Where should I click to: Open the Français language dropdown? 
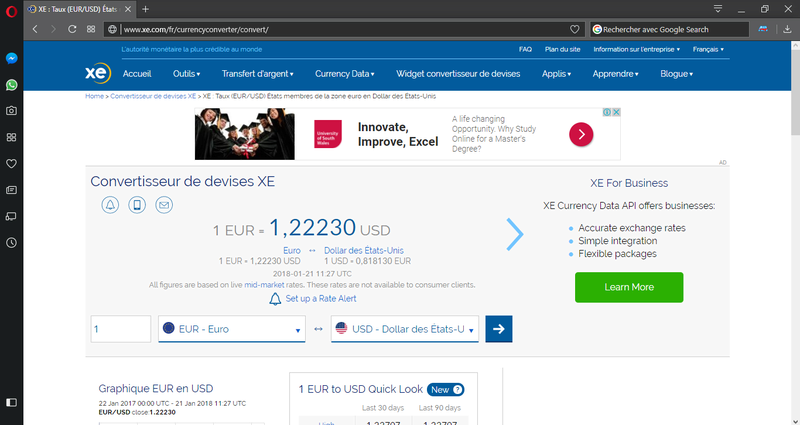pos(708,49)
